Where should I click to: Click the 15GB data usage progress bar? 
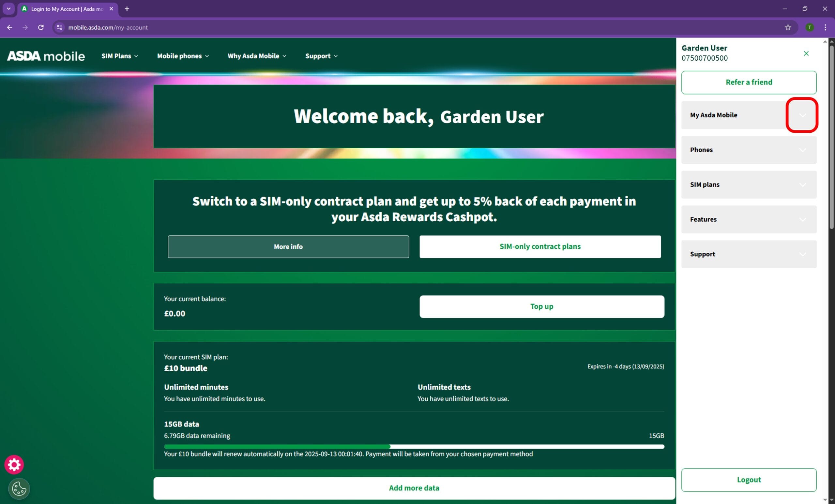click(414, 447)
